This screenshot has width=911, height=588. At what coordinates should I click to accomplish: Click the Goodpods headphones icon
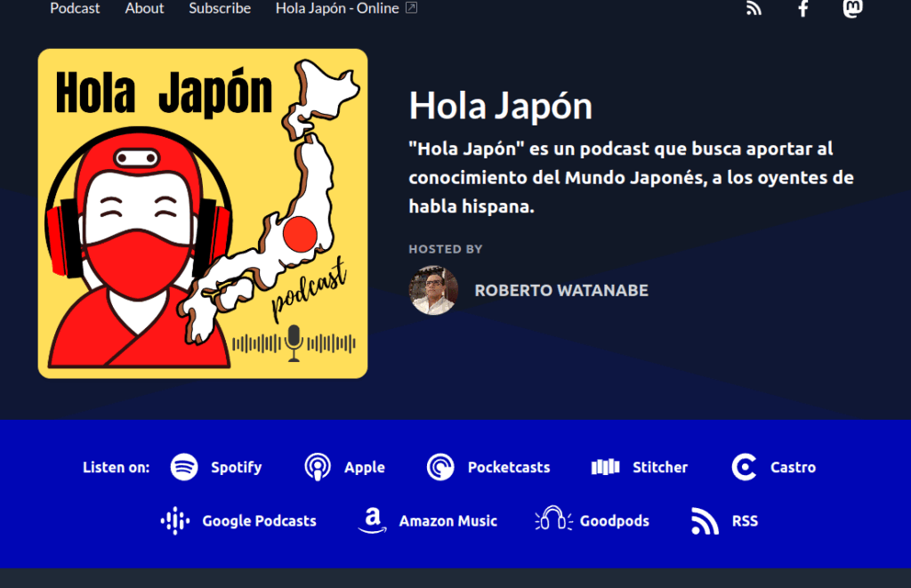(552, 520)
